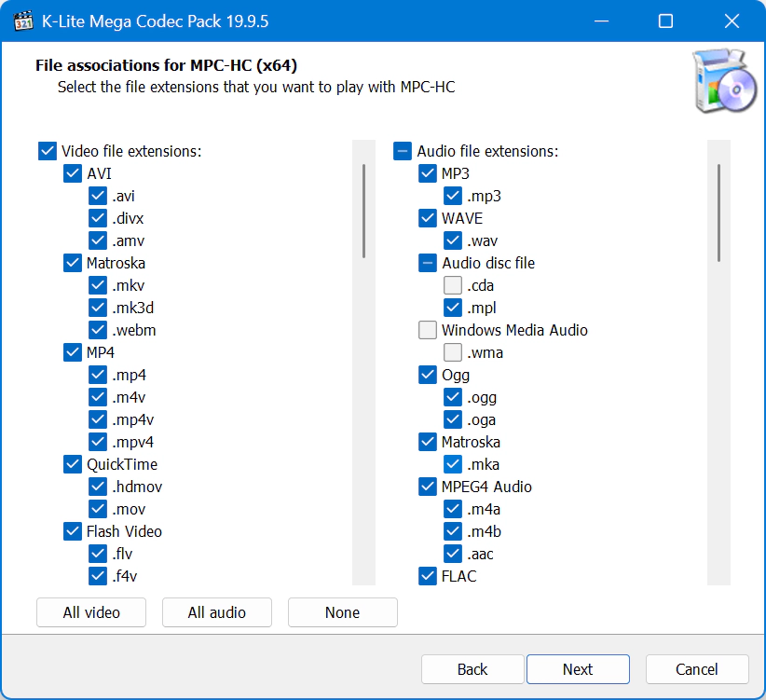Uncheck the .mp3 extension checkbox

coord(453,196)
